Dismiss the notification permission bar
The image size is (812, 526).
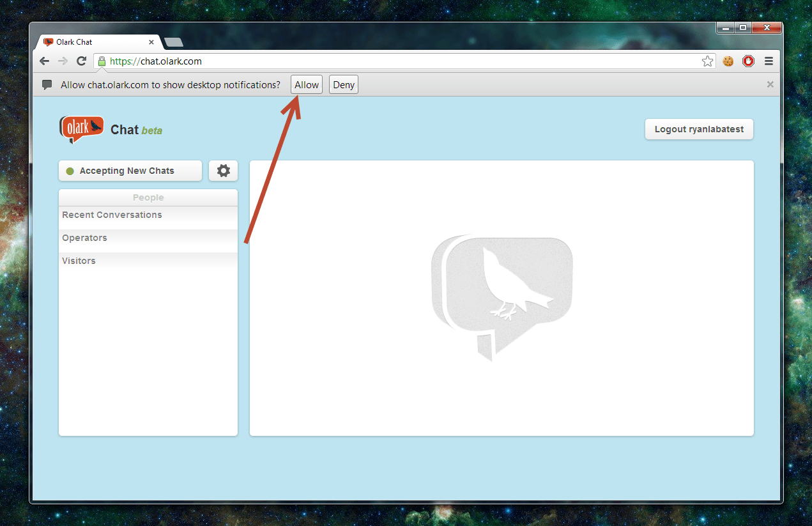point(770,84)
